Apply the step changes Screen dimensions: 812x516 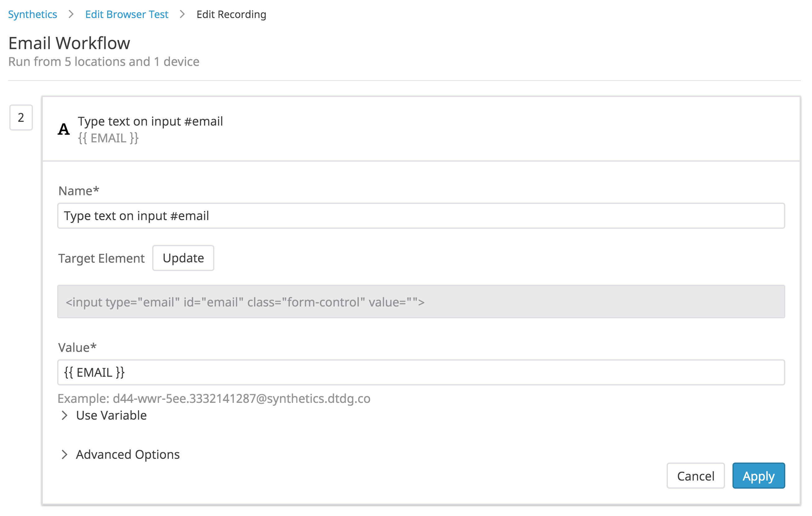[x=758, y=476]
